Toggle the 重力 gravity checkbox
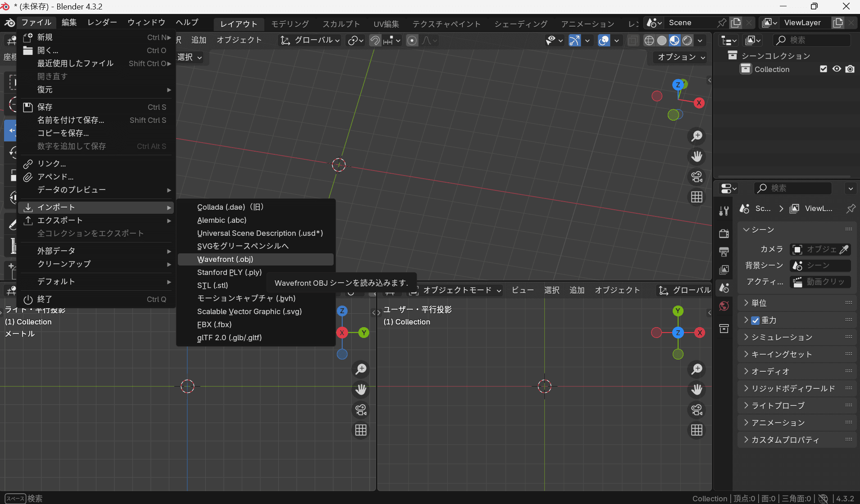The image size is (860, 504). pos(756,320)
